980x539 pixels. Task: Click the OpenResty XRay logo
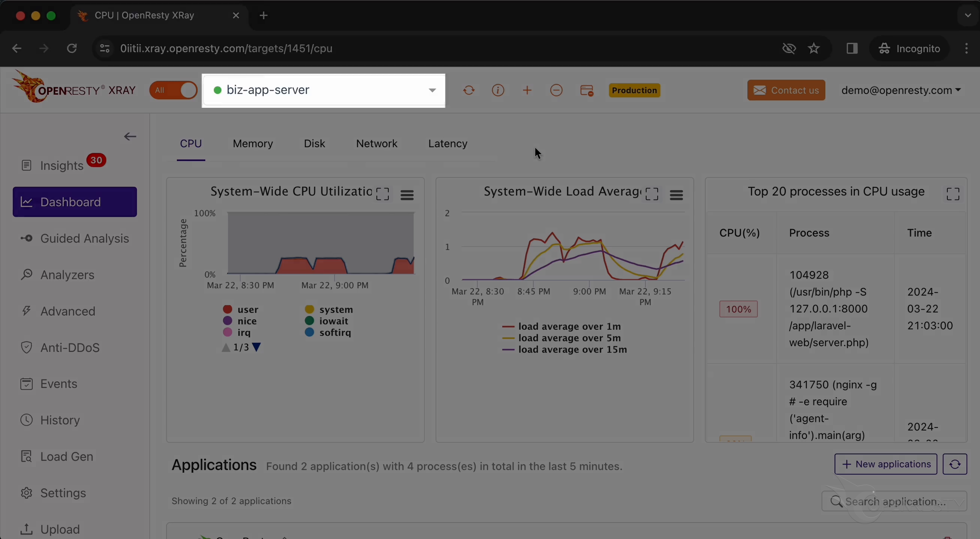point(74,87)
